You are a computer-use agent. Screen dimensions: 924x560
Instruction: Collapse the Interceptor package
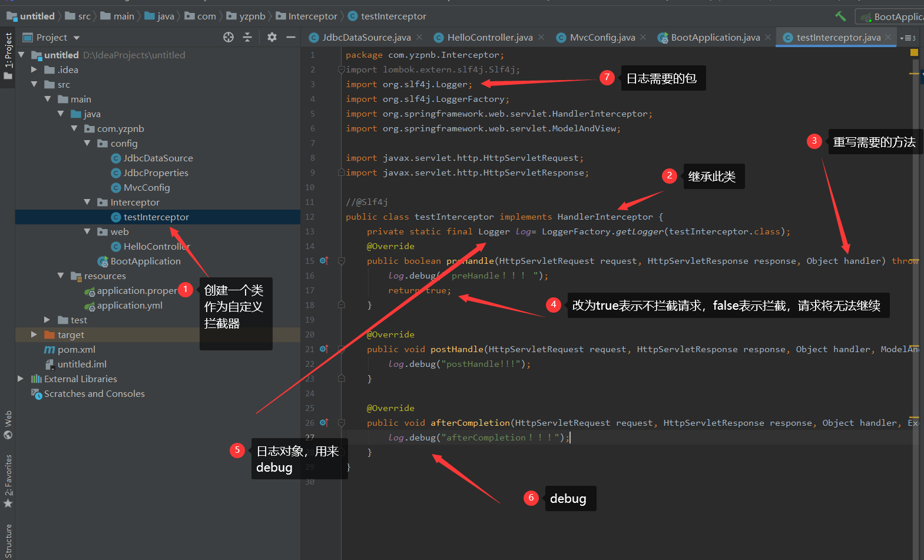(x=87, y=202)
